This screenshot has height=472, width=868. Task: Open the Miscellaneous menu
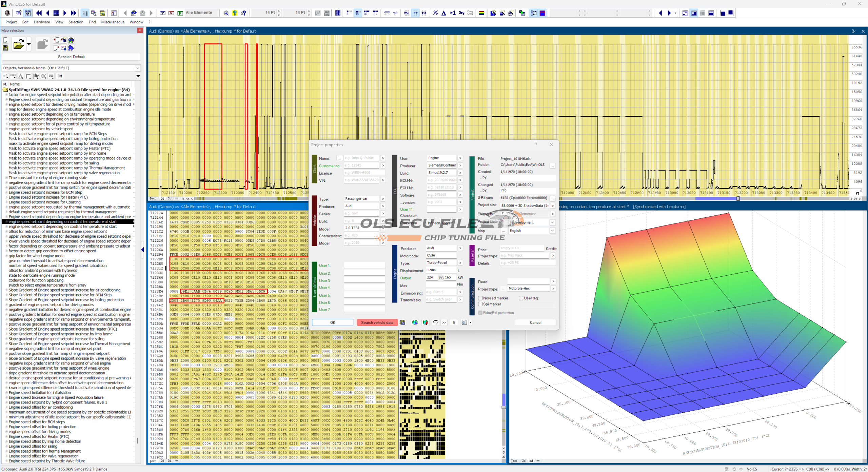(x=113, y=22)
